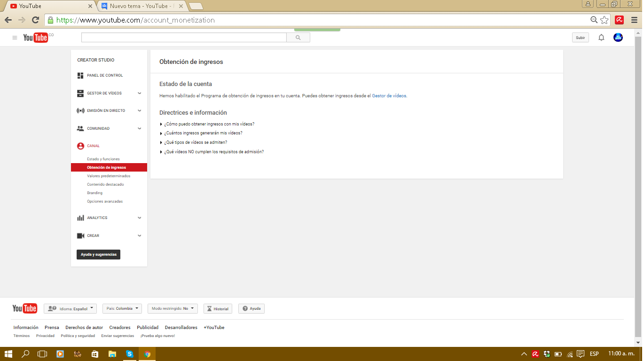Click the Analytics bar chart icon
The height and width of the screenshot is (361, 644).
click(80, 218)
